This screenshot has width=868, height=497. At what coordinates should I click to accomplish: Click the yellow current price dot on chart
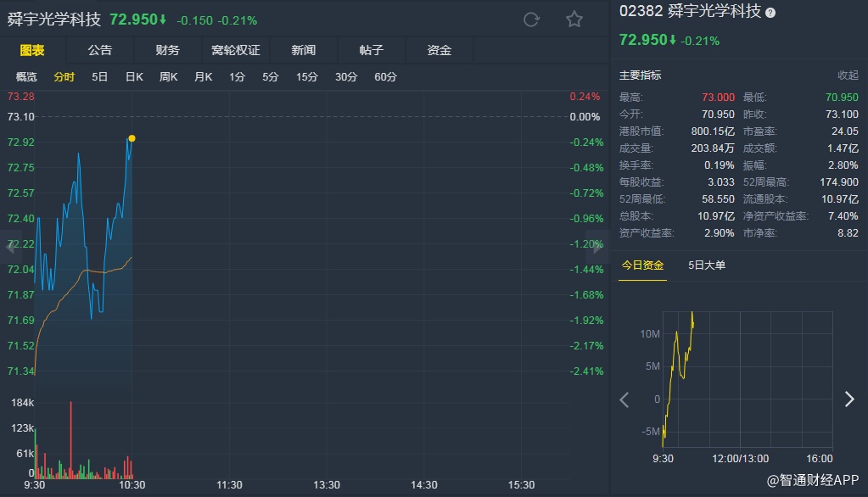click(132, 138)
